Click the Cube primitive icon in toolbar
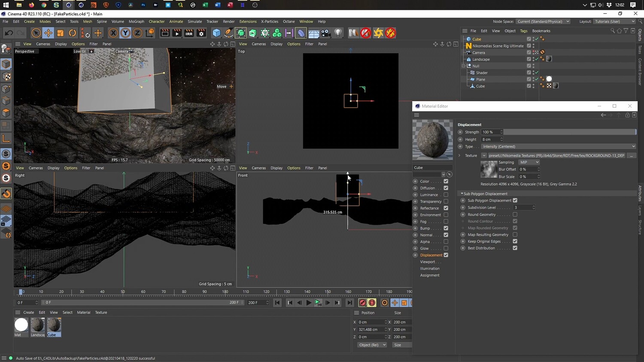This screenshot has width=644, height=362. pos(216,33)
